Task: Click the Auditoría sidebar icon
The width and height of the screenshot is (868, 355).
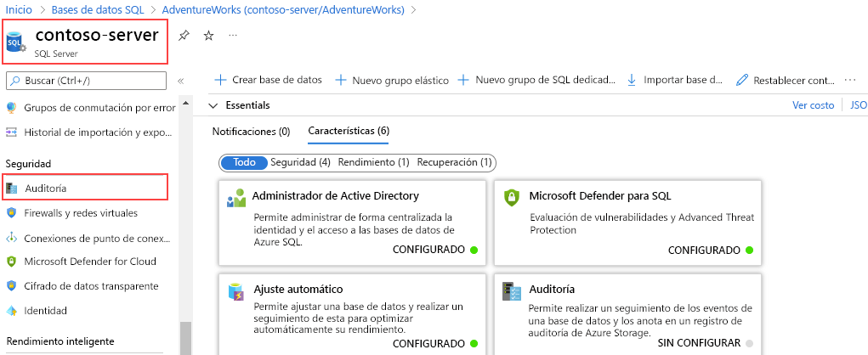Action: (12, 189)
